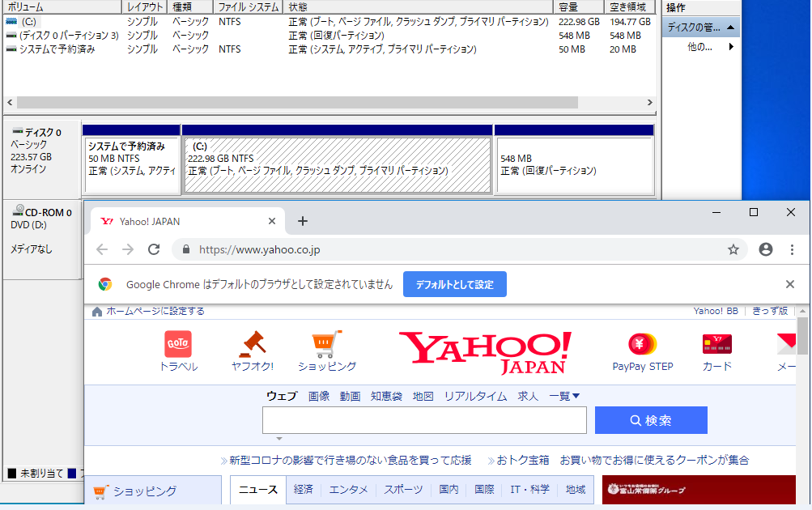
Task: Click the (C:) volume icon in the list
Action: pos(11,22)
